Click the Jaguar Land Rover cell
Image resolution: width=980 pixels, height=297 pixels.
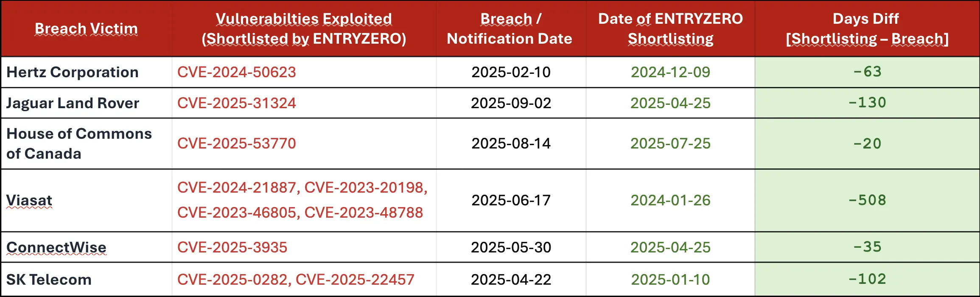pos(73,103)
